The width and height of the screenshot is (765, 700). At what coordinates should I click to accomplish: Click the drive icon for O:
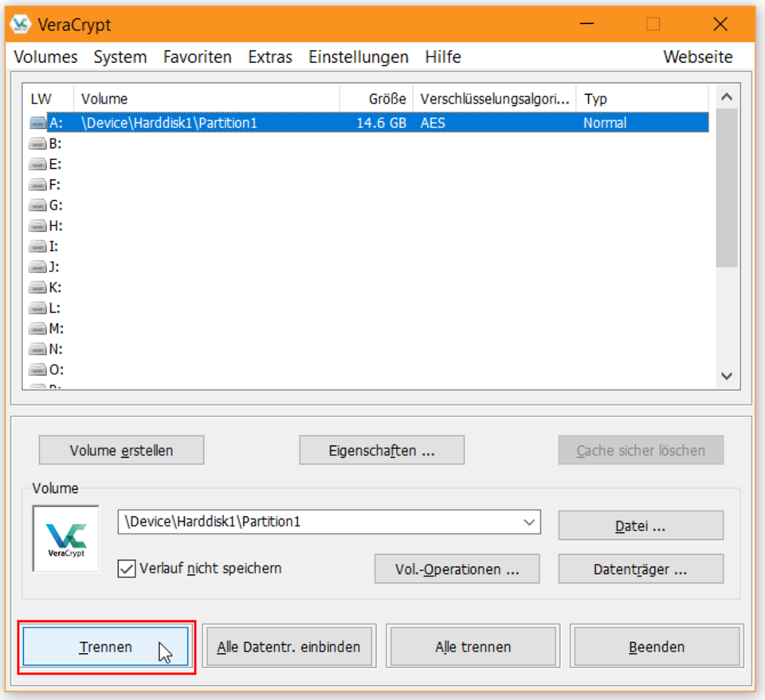[x=38, y=370]
